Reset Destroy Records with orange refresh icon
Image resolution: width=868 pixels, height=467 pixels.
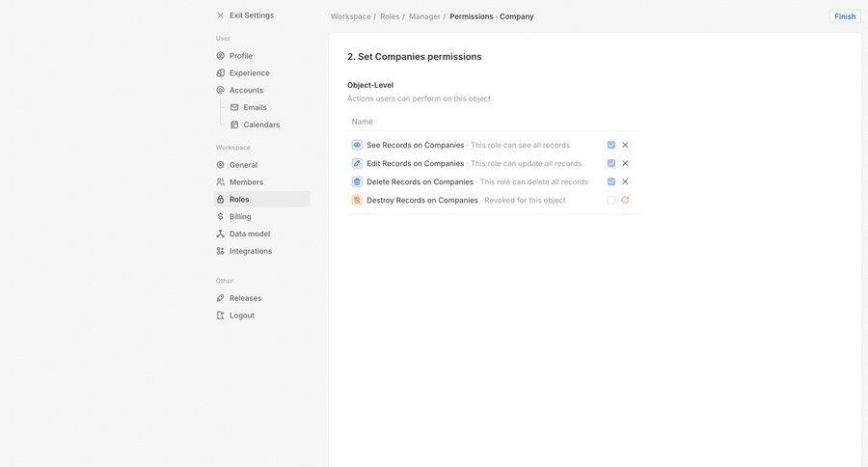(625, 200)
